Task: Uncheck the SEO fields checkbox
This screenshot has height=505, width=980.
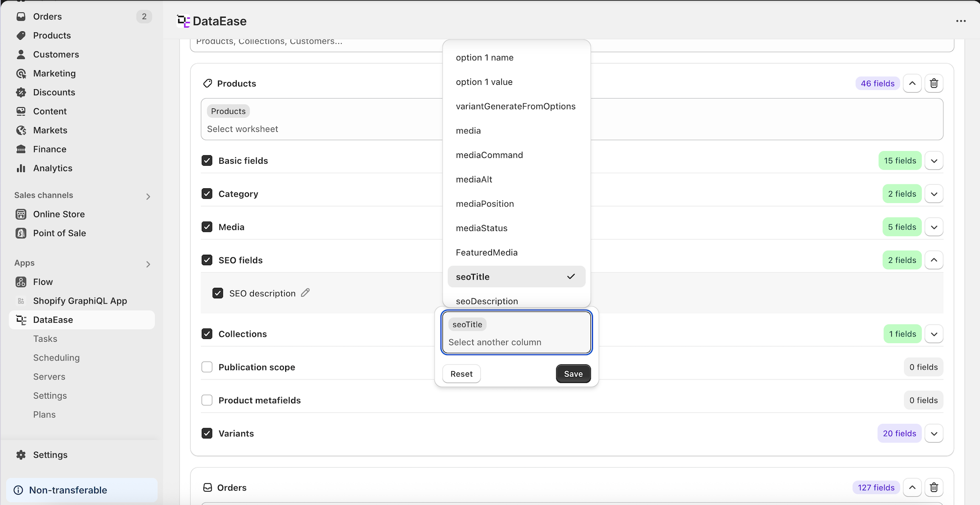Action: point(207,260)
